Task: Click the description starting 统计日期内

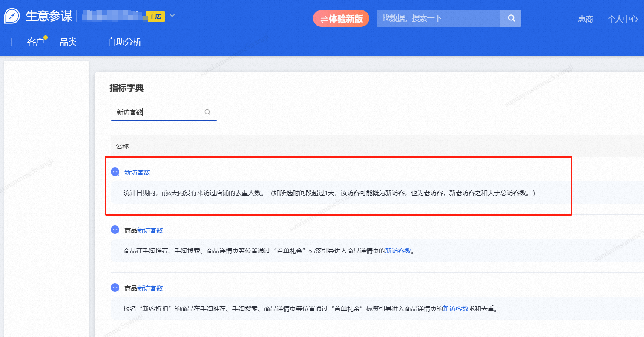Action: tap(329, 193)
